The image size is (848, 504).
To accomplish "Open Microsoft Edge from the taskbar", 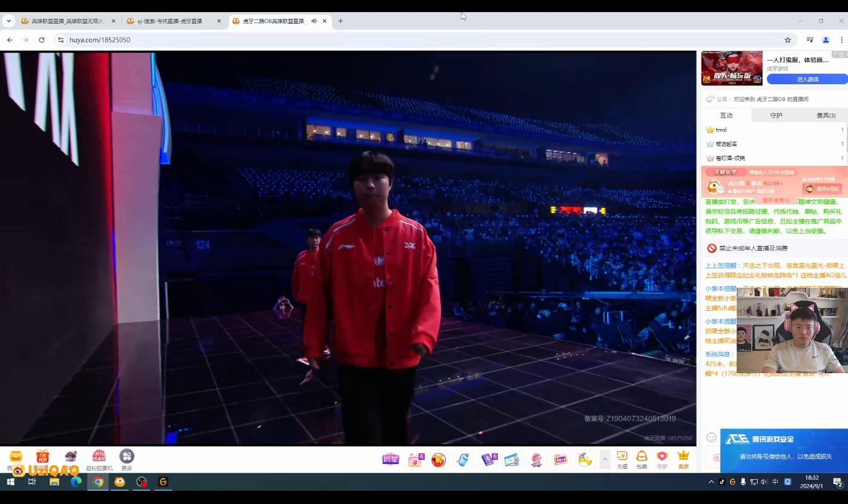I will [76, 482].
